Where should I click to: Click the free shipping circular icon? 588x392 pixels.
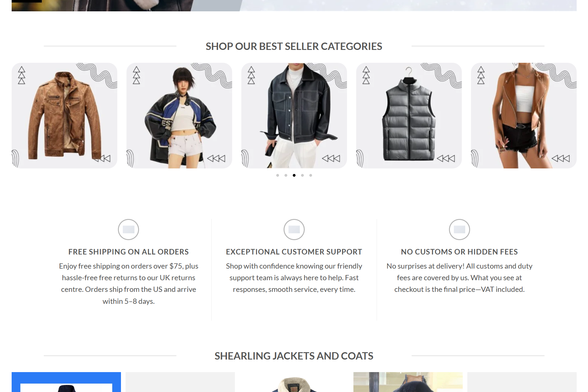tap(128, 229)
